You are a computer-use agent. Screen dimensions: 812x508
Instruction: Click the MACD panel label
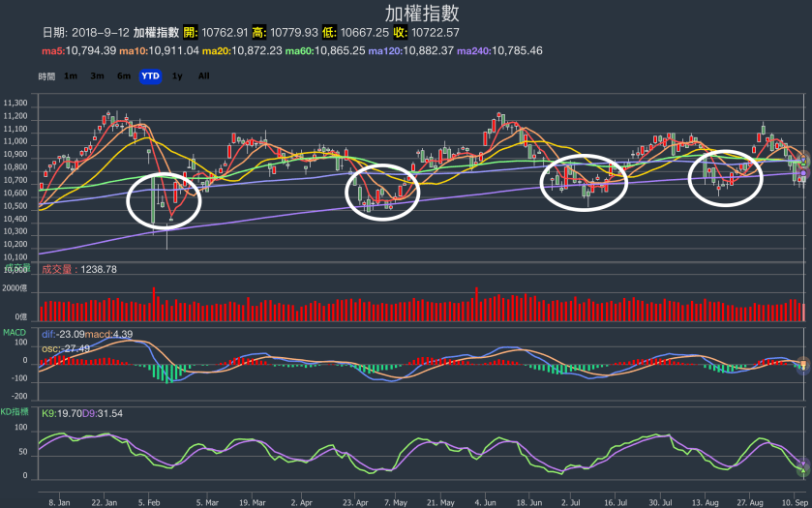click(x=14, y=332)
